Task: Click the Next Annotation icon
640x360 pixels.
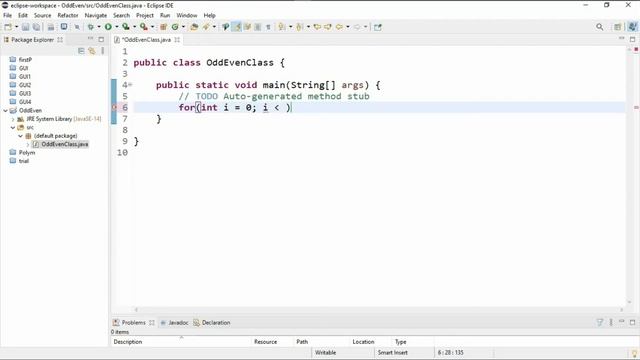Action: click(x=282, y=27)
